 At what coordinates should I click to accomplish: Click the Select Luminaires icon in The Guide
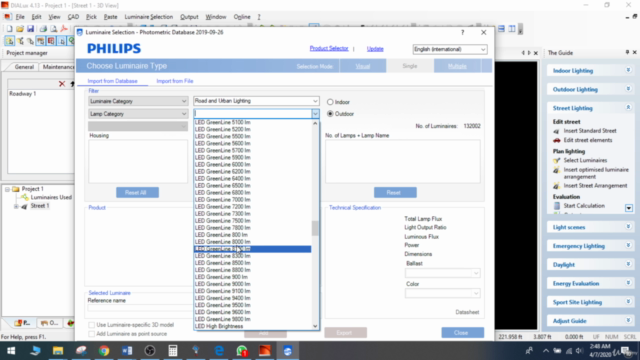(556, 160)
